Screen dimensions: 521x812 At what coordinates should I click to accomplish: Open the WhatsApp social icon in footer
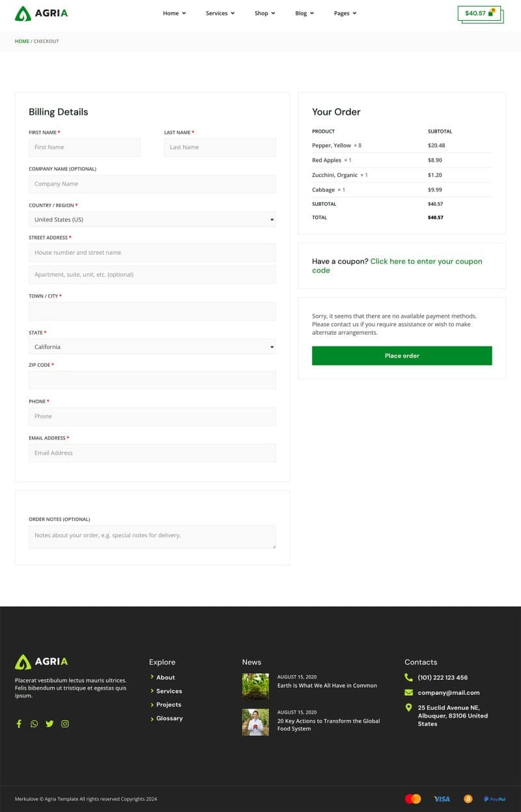[34, 723]
